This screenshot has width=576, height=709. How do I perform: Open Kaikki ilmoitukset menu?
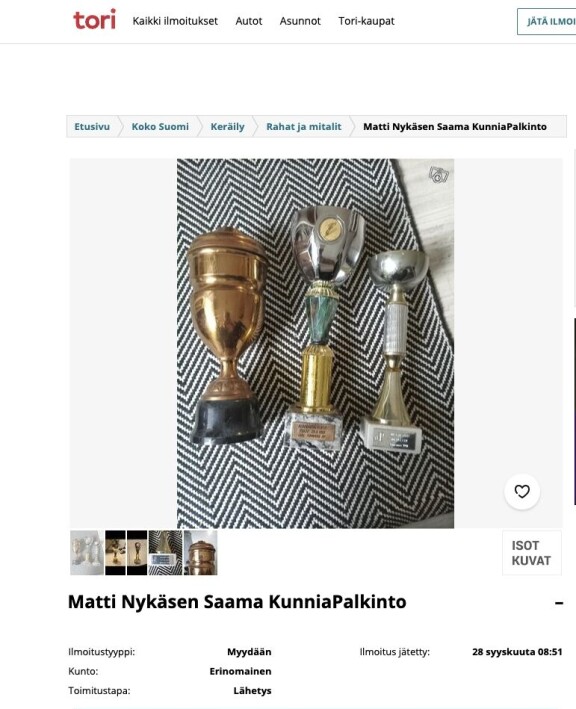point(175,21)
